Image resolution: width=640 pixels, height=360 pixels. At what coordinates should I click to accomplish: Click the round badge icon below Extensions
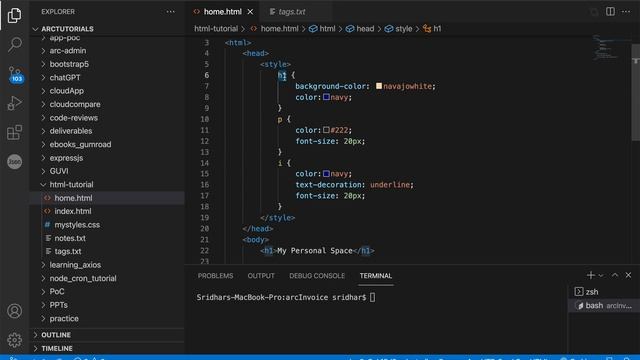15,162
